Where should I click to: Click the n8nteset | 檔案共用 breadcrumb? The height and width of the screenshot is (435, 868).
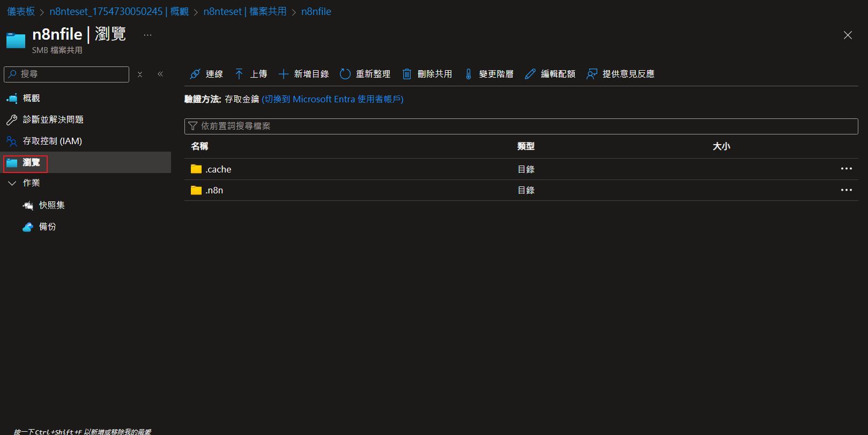point(245,11)
